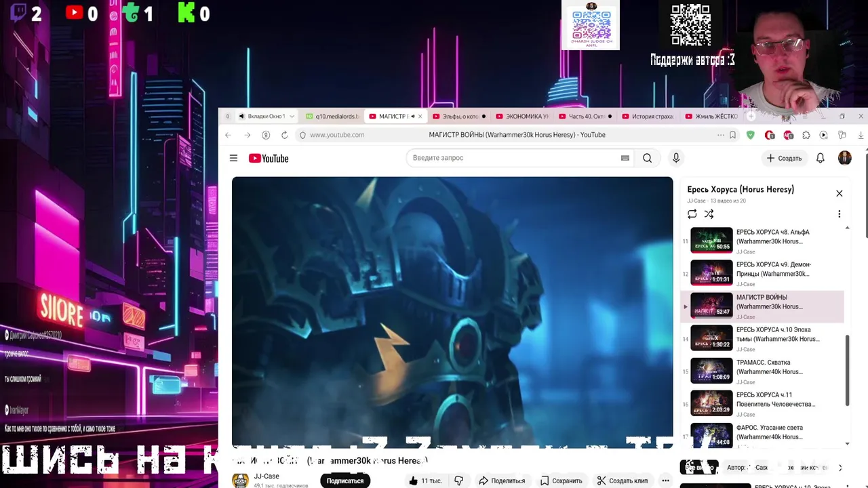868x488 pixels.
Task: Open playlist three-dot options menu
Action: 839,214
